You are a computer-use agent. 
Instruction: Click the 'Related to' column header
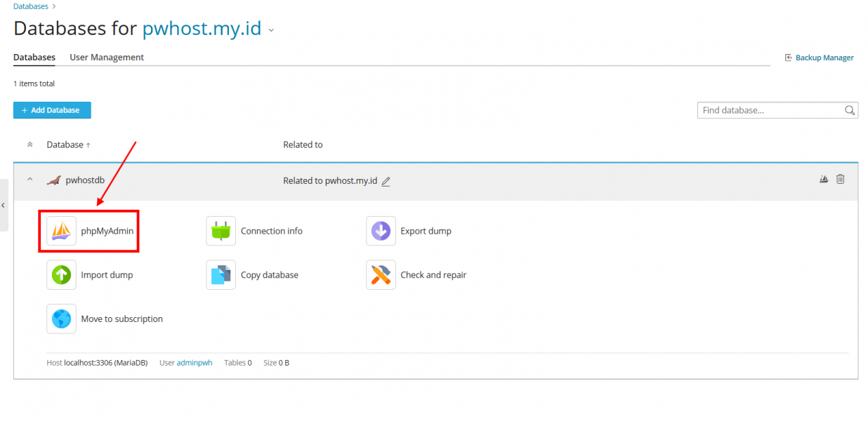point(303,145)
